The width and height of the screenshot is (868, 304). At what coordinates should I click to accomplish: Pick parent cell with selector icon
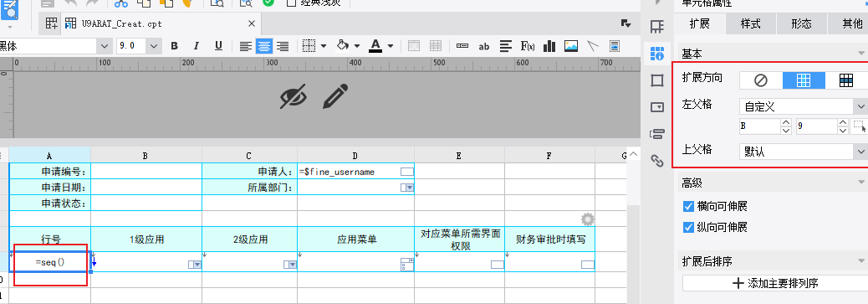pyautogui.click(x=859, y=126)
